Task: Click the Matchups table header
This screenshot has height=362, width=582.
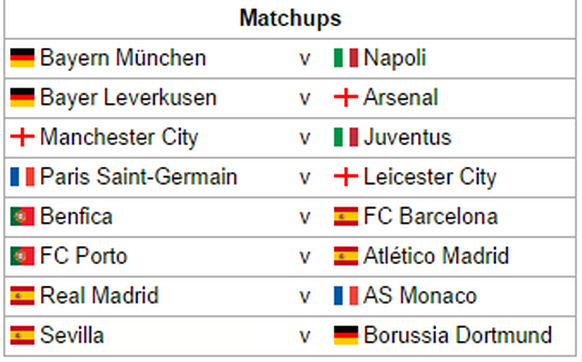Action: (x=290, y=19)
